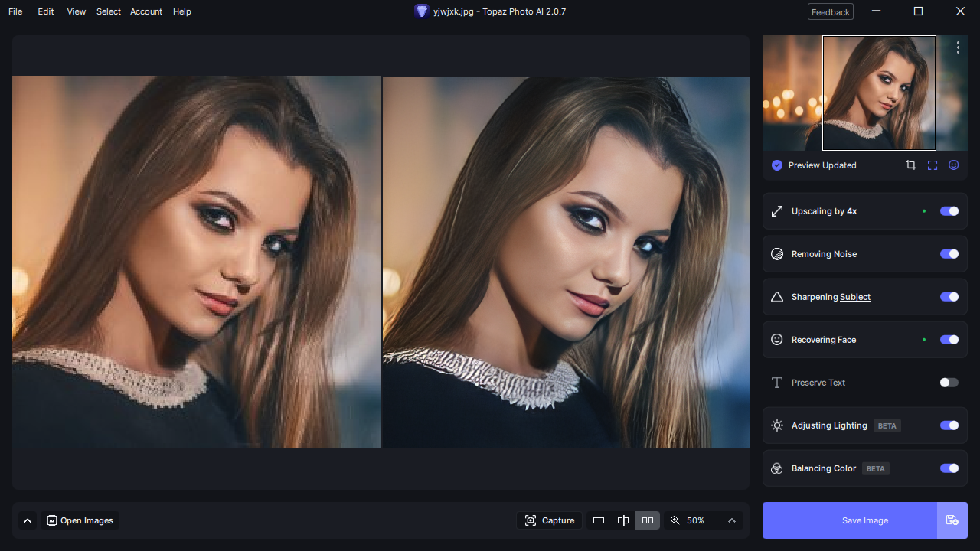Enable the Preserve Text switch

[x=949, y=383]
